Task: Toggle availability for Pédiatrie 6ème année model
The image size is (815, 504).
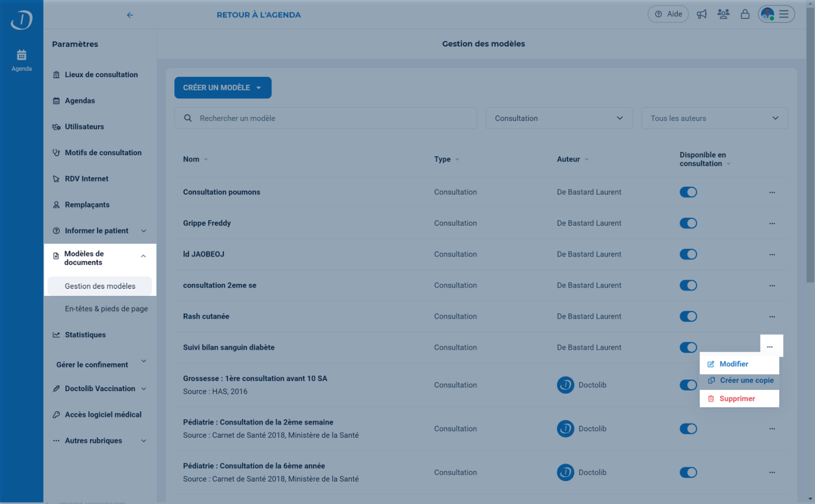Action: (688, 472)
